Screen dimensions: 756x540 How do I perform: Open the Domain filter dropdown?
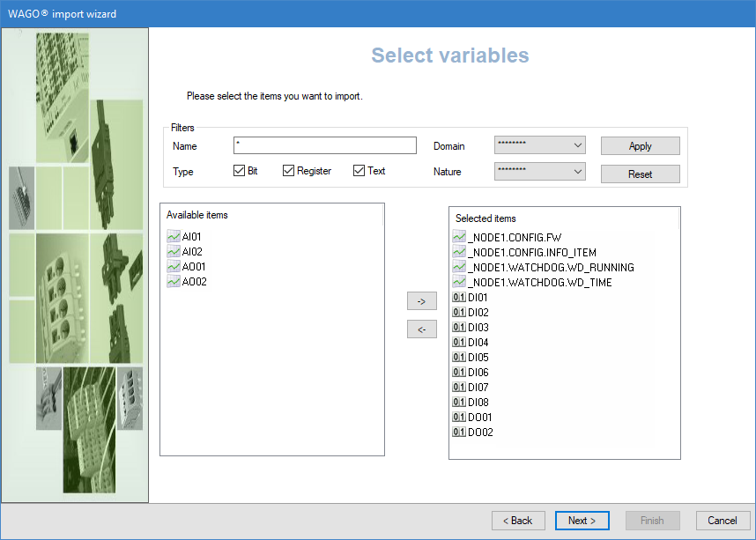[540, 145]
